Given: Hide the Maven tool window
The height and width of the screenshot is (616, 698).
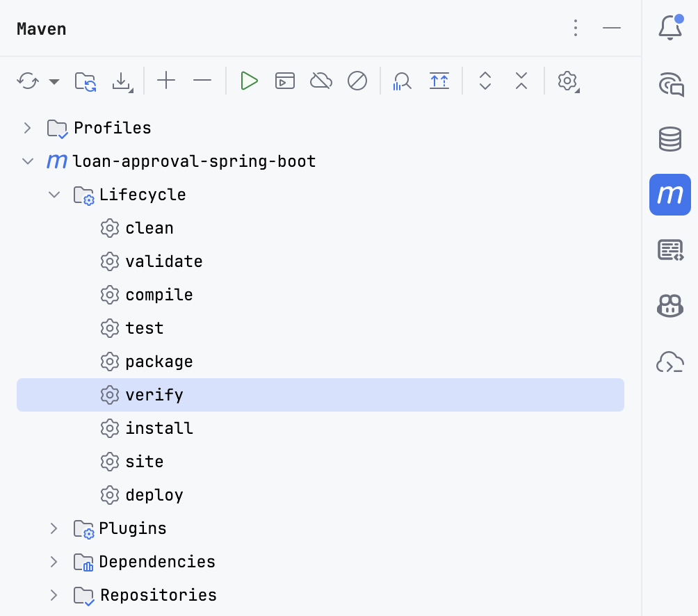Looking at the screenshot, I should click(x=612, y=28).
